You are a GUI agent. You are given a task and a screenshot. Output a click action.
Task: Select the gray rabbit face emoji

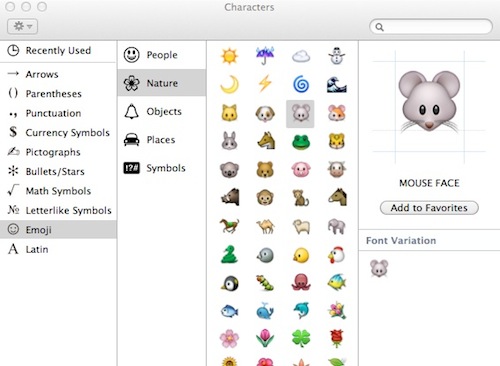[x=229, y=140]
